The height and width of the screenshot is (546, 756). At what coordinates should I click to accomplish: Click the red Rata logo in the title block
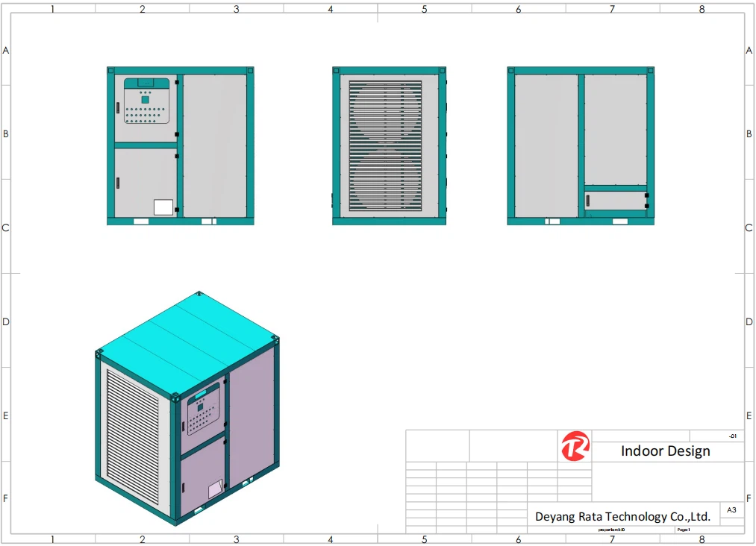575,446
